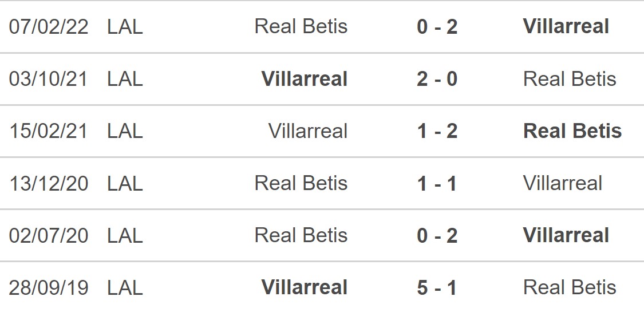Select the 28/09/19 match date
The image size is (644, 312).
49,287
